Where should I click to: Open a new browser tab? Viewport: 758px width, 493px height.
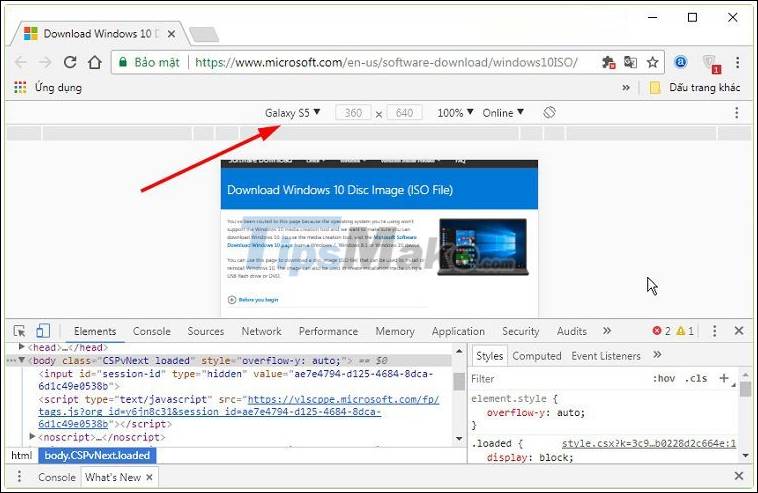[x=204, y=34]
